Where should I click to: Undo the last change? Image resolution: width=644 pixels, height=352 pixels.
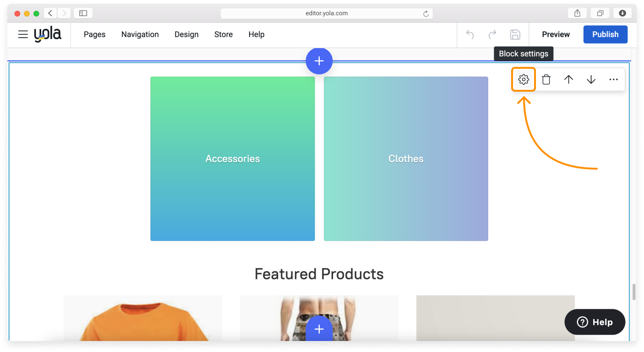point(469,34)
